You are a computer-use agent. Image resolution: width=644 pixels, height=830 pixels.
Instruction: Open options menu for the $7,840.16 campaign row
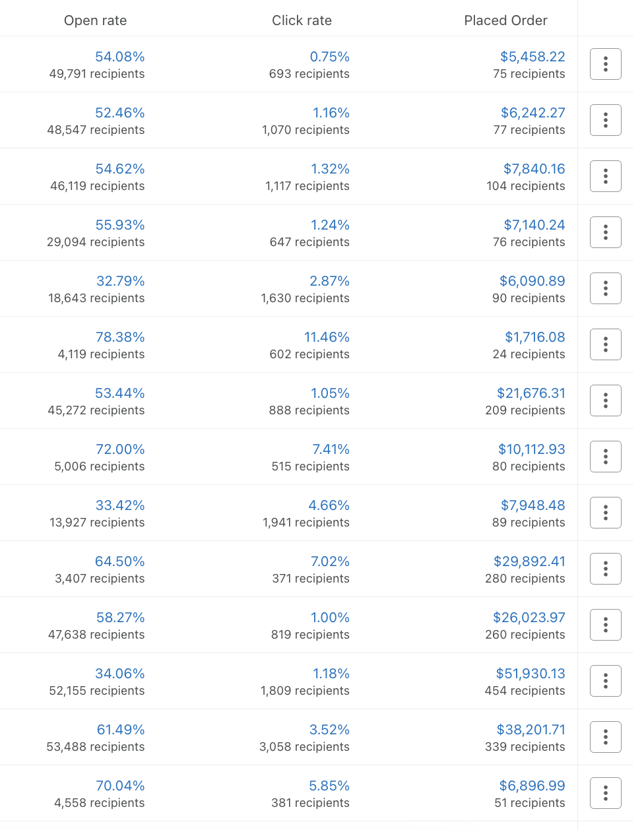605,176
